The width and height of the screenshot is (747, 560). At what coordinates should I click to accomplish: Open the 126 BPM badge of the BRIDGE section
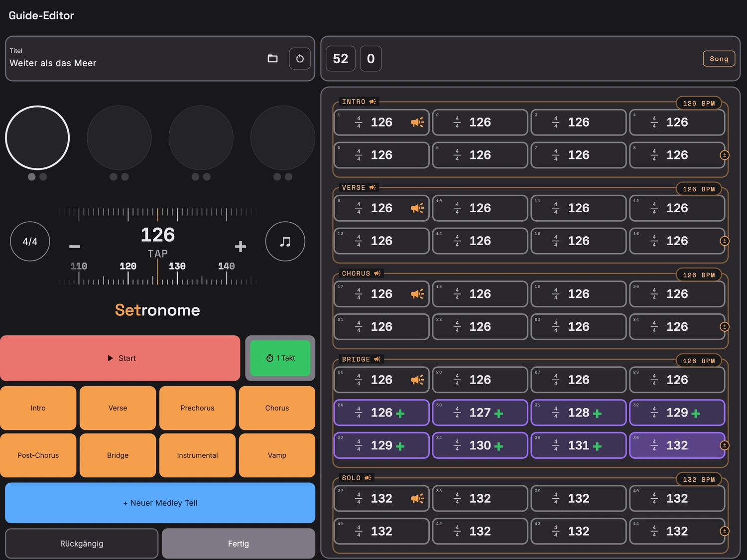click(x=699, y=361)
